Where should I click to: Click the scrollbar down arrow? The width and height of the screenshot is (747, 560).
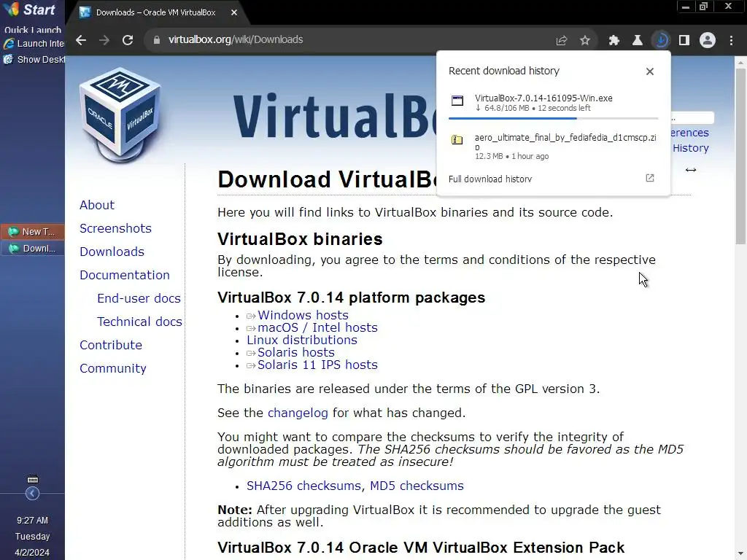pos(741,555)
